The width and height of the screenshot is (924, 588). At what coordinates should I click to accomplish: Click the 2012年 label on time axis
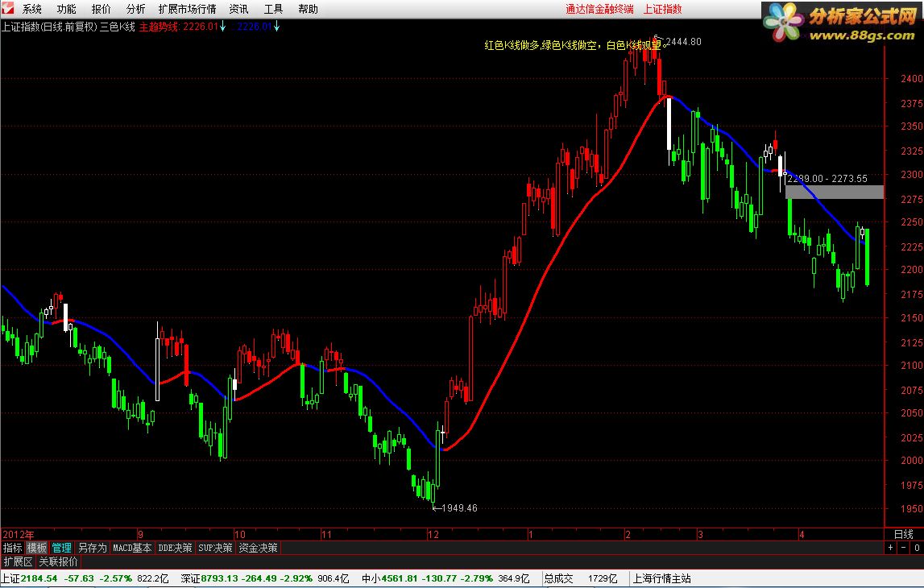pyautogui.click(x=19, y=534)
